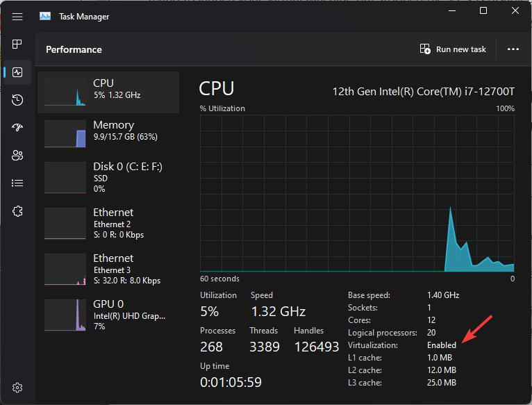Click the CPU mini graph thumbnail

pos(65,92)
